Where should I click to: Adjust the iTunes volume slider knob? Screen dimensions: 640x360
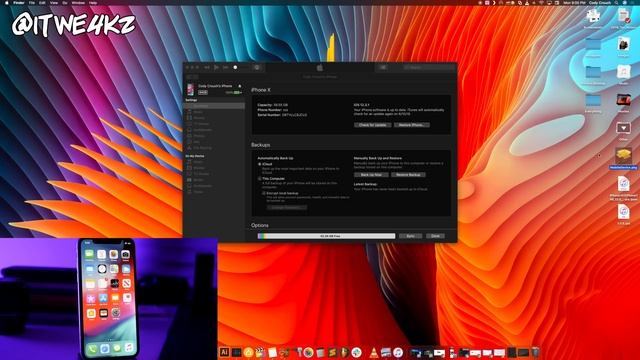pyautogui.click(x=235, y=67)
